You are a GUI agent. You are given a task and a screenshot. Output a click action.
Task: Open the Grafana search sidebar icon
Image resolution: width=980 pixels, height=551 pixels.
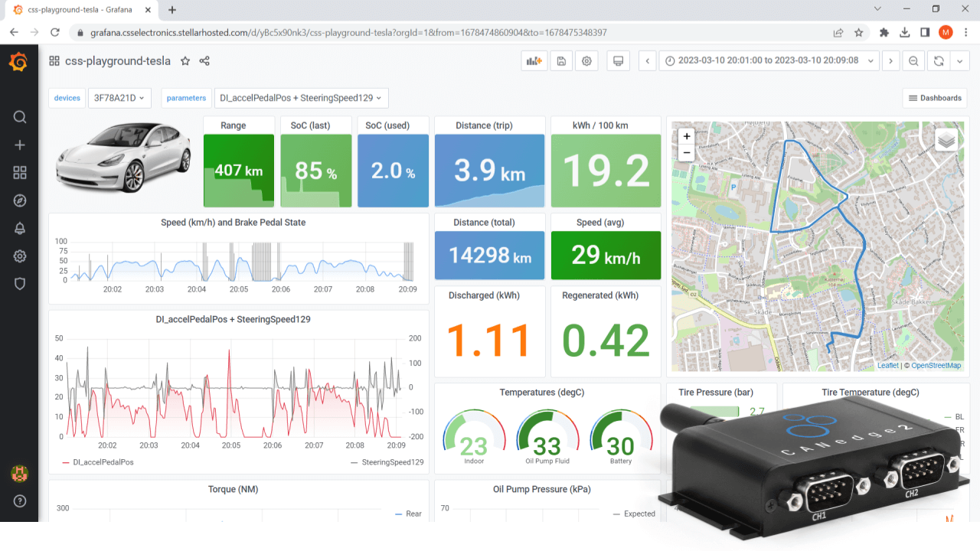[x=19, y=117]
